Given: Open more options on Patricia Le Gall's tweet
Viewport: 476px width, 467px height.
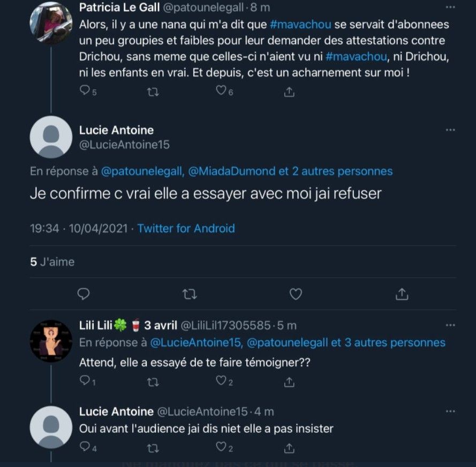Looking at the screenshot, I should 450,7.
